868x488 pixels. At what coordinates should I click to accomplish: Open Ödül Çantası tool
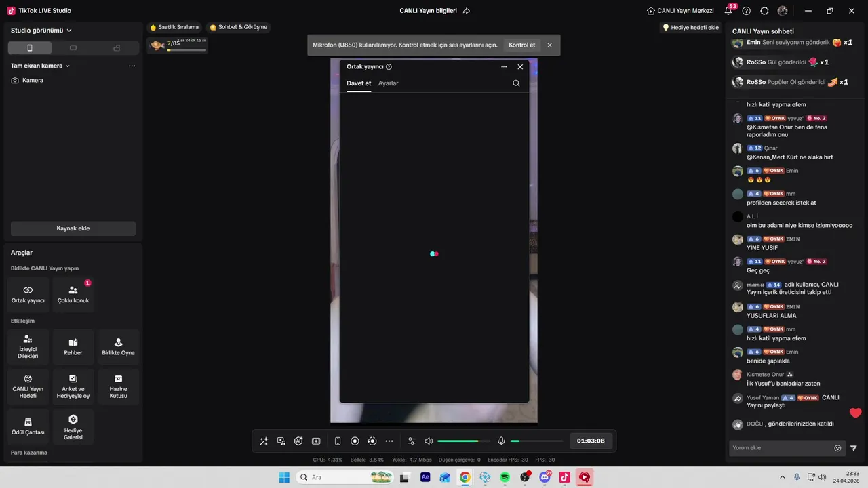(x=28, y=426)
